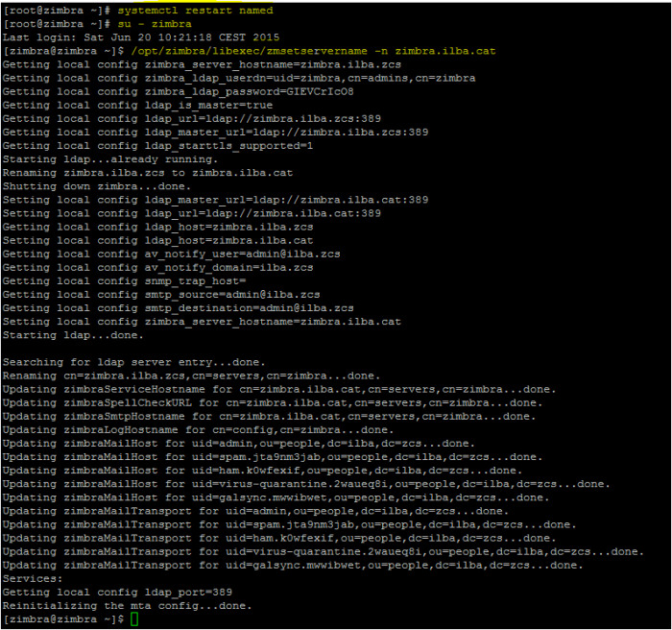Click Setting 'zimbra_server_hostname=zimbra.ilba.cat' line
Viewport: 672px width, 630px height.
[202, 322]
